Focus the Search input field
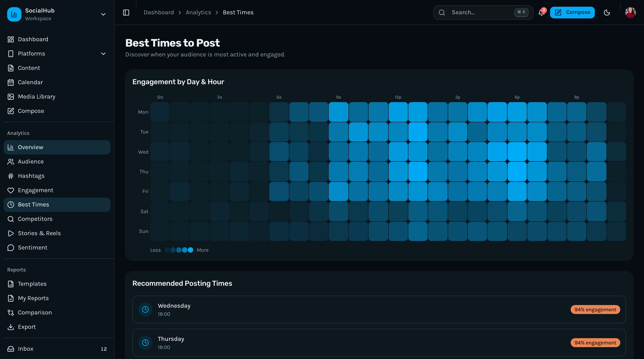 [x=483, y=12]
